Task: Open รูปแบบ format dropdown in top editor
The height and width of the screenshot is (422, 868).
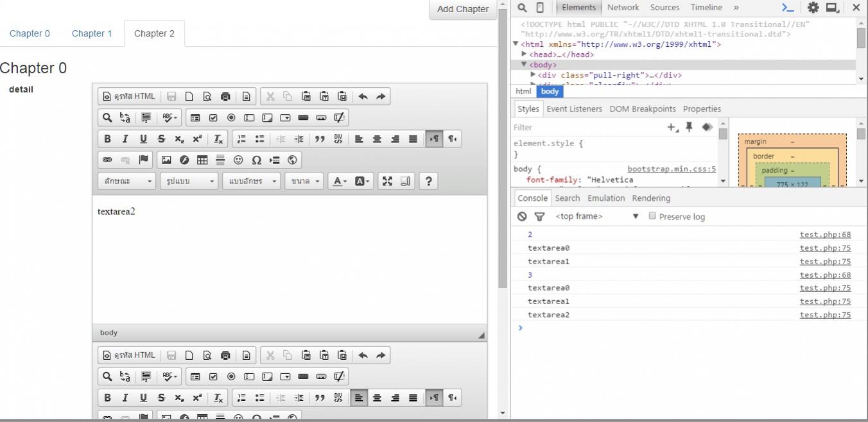Action: point(189,181)
